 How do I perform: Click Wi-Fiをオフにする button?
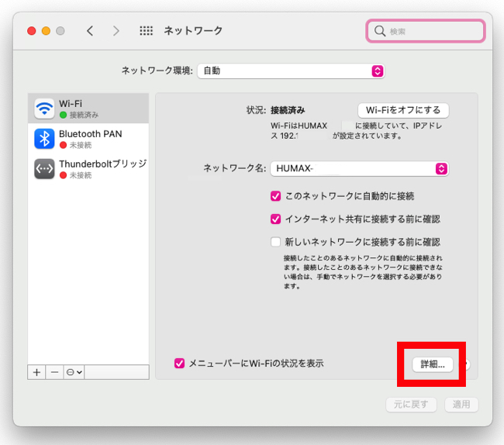[403, 110]
